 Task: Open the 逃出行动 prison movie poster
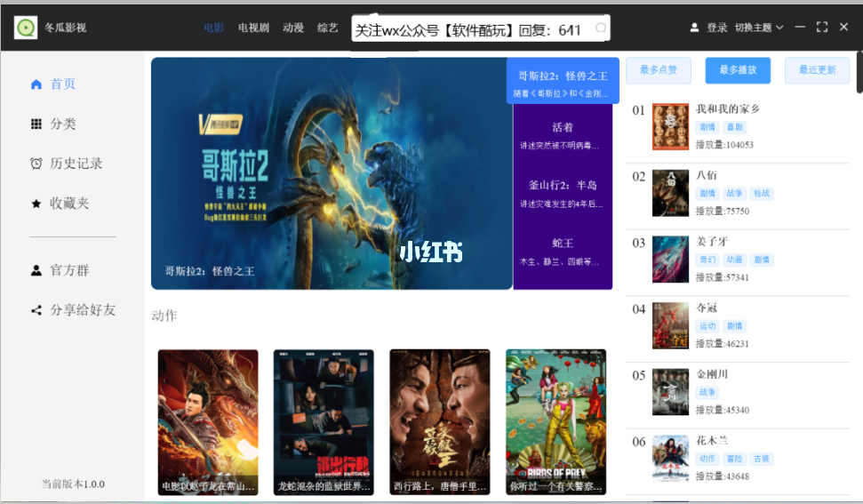click(x=324, y=422)
